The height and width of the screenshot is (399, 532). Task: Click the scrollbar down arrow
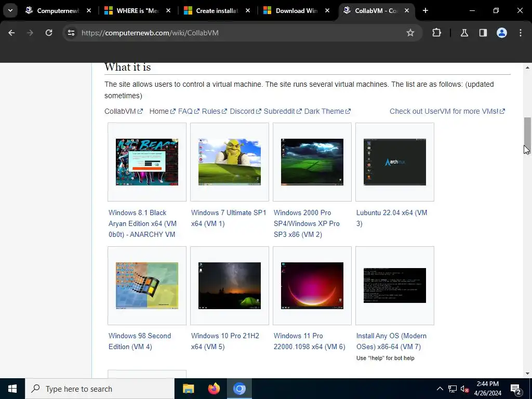pos(527,374)
